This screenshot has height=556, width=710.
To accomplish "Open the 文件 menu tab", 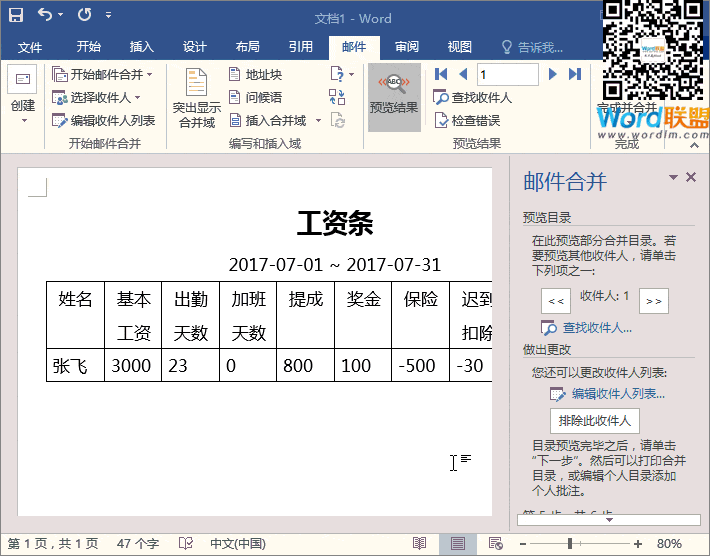I will pos(30,47).
